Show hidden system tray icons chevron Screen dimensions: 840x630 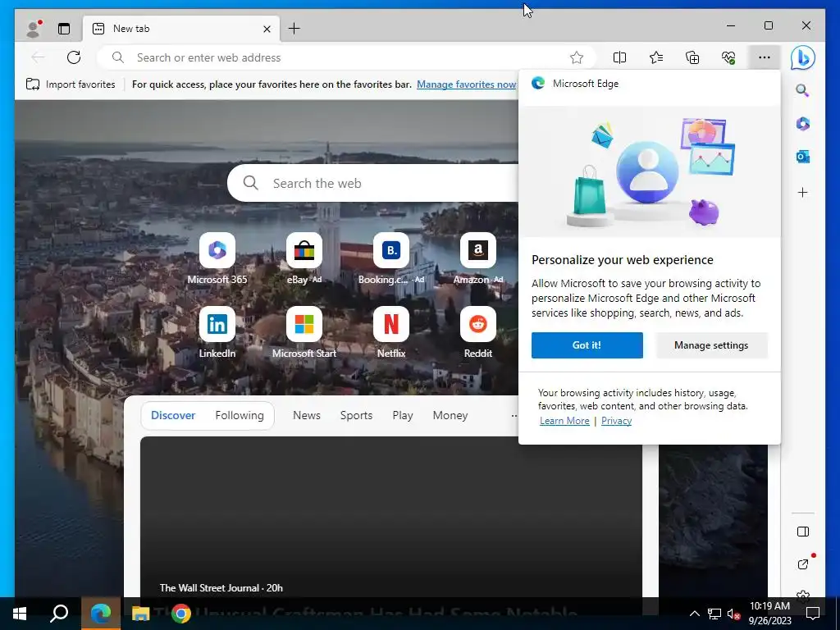point(694,614)
